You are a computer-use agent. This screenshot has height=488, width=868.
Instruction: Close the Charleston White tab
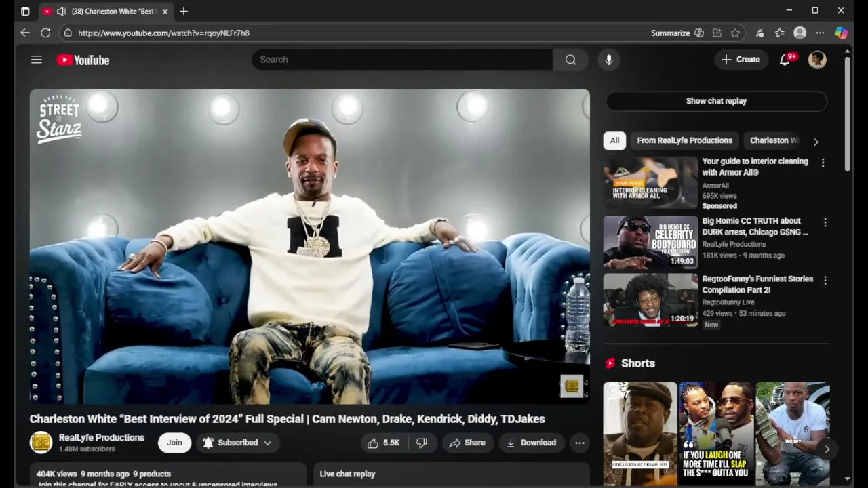pyautogui.click(x=165, y=11)
